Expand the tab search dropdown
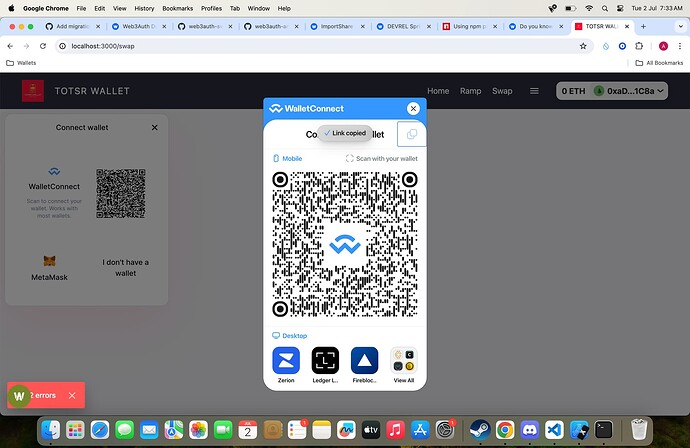 tap(680, 27)
